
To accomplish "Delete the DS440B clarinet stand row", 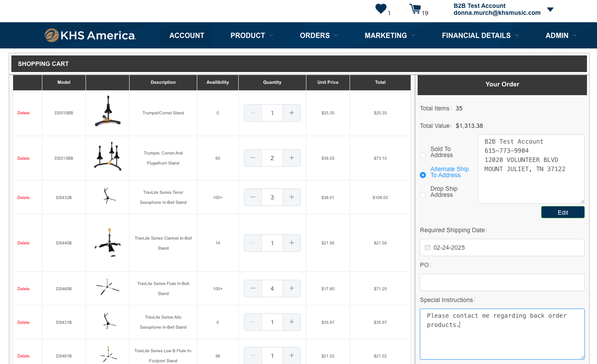I will 24,243.
